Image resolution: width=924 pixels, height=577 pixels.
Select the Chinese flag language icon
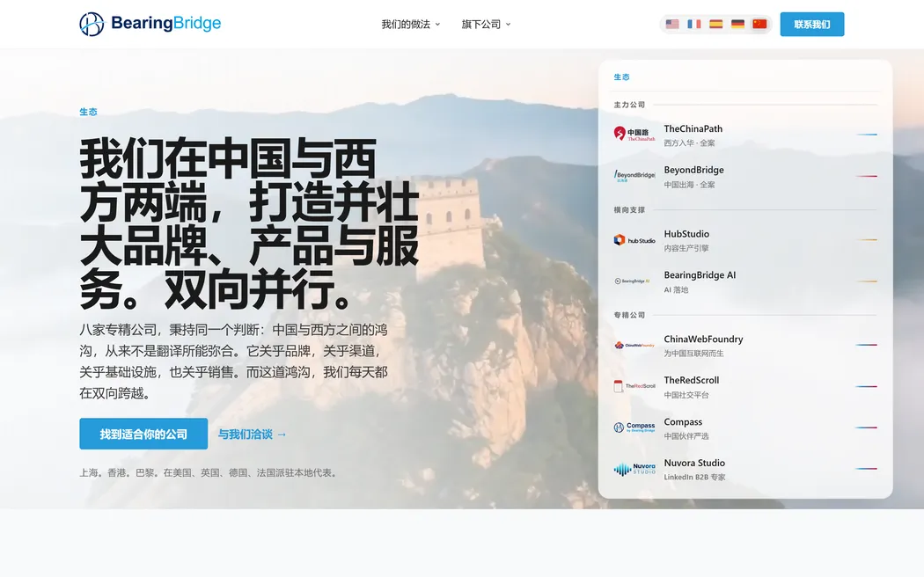[759, 24]
